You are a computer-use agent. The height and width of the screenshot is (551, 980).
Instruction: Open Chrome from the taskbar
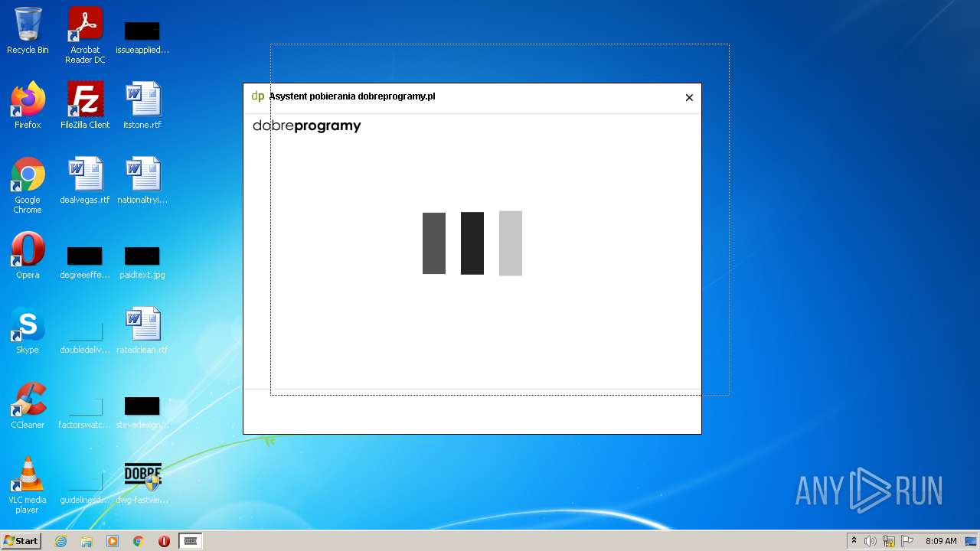139,541
